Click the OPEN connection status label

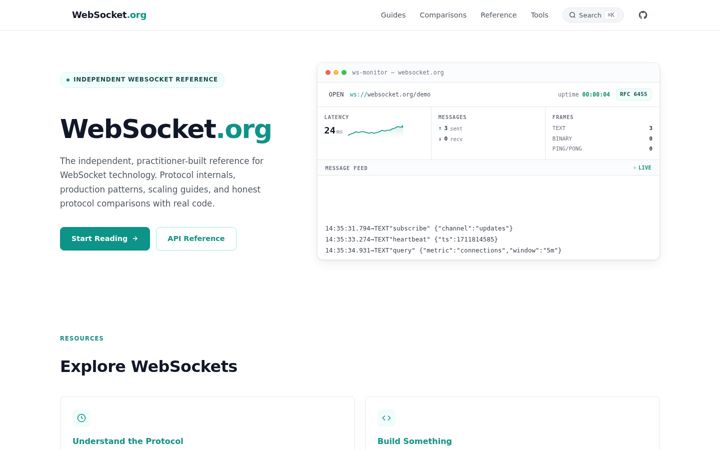336,94
